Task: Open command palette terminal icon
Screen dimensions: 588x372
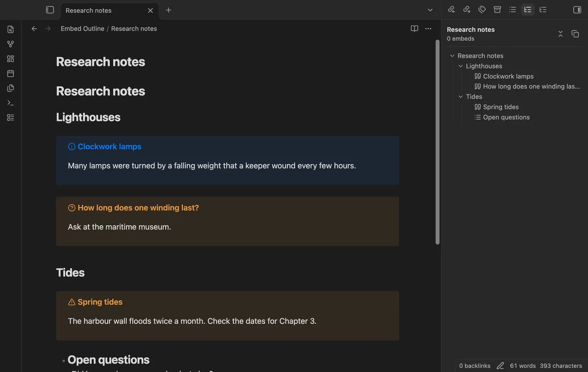Action: pyautogui.click(x=10, y=103)
